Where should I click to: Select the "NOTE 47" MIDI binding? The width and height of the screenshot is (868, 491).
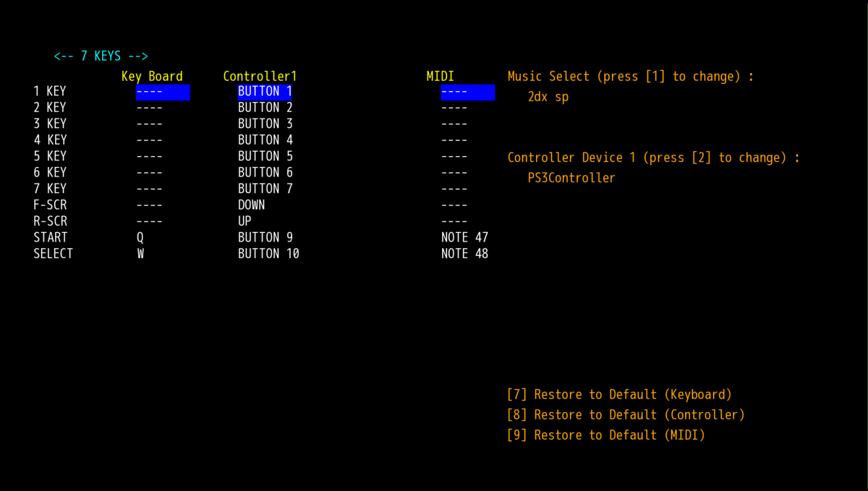click(x=465, y=238)
